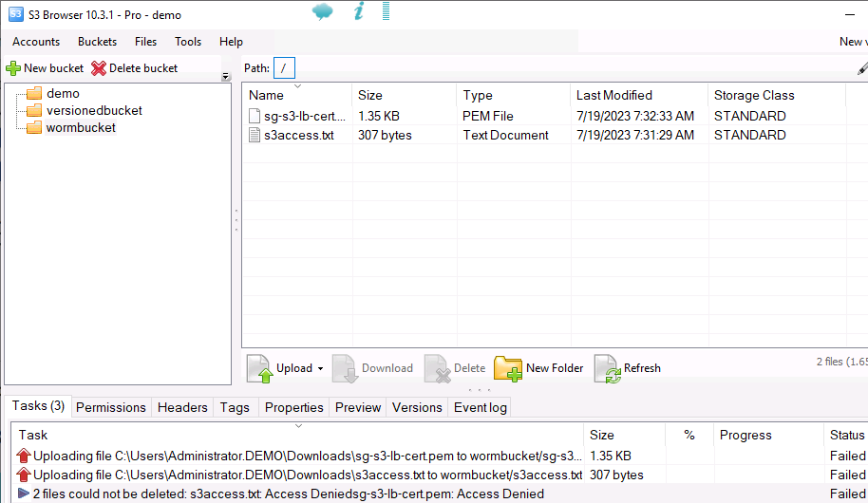Click the '7/19/2023 7:32:33 AM' cell
This screenshot has height=503, width=868.
click(x=635, y=116)
